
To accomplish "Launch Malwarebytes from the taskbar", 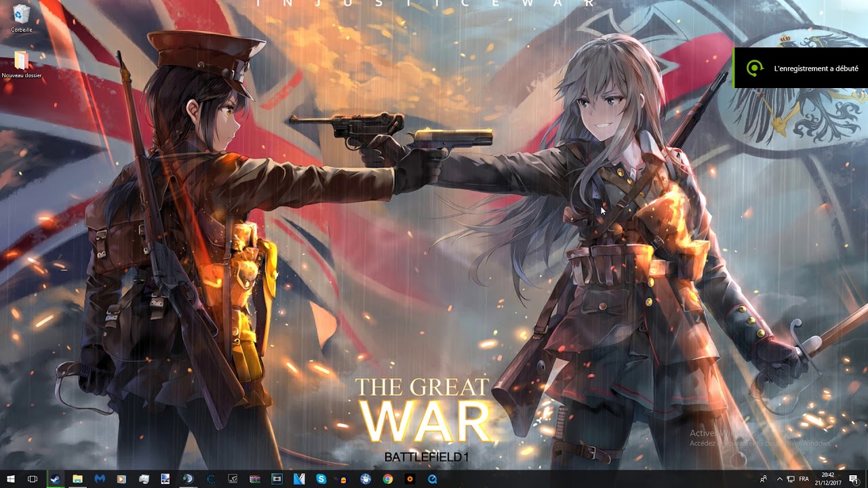I will (x=100, y=479).
